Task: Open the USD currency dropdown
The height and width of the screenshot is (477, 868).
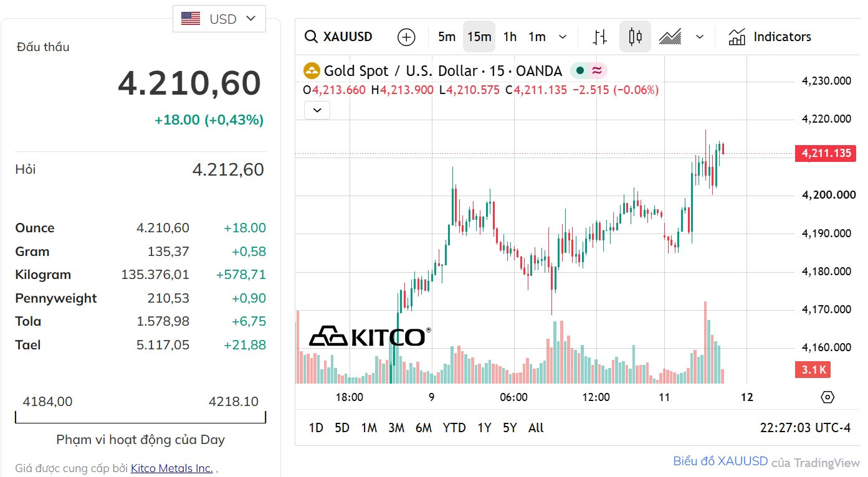Action: [x=219, y=19]
